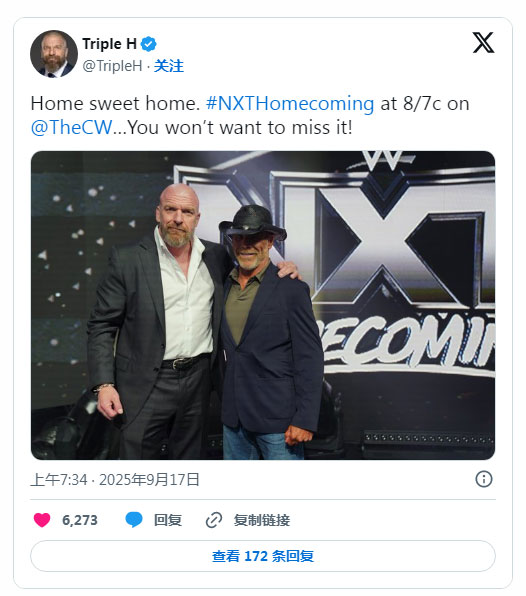Click Triple H's verified badge
Image resolution: width=526 pixels, height=596 pixels.
(149, 44)
